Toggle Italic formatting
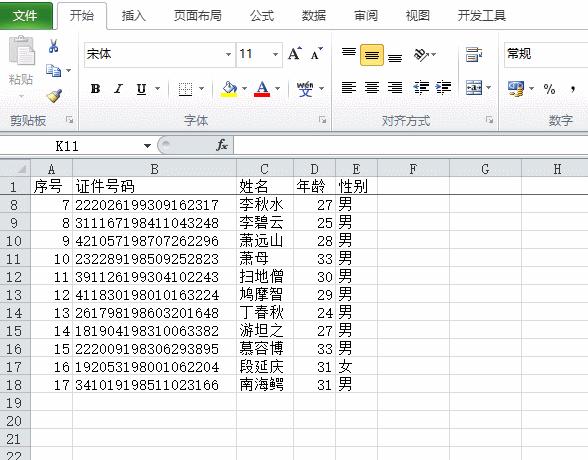Image resolution: width=588 pixels, height=460 pixels. 118,89
